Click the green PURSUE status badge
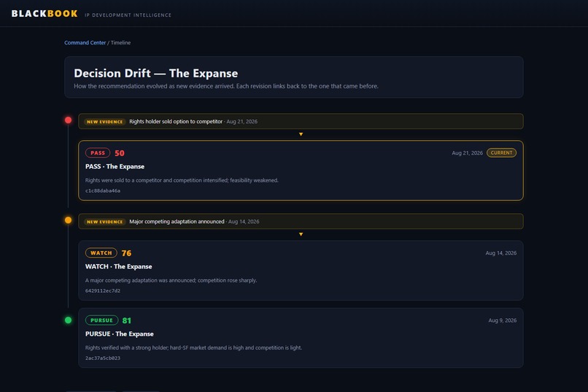The width and height of the screenshot is (588, 392). point(101,320)
